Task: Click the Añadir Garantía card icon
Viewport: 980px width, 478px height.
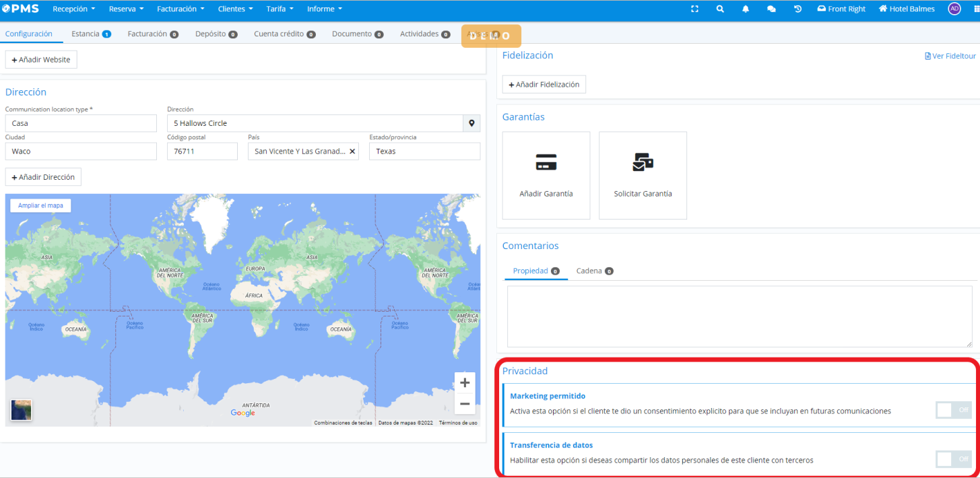Action: point(546,162)
